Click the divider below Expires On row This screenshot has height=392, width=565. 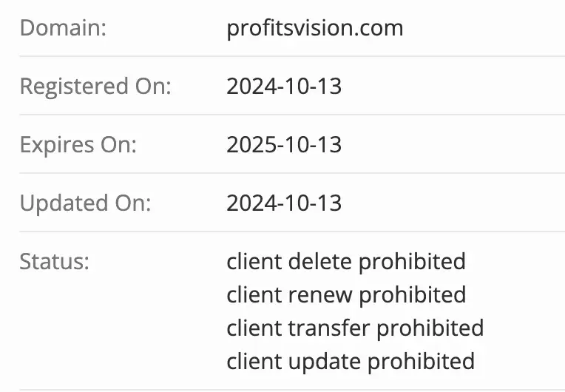click(291, 173)
